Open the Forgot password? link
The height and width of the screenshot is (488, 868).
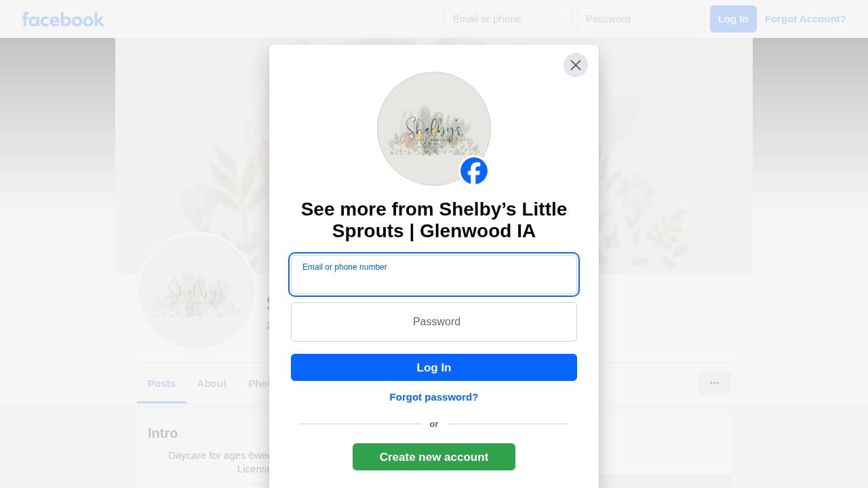[434, 397]
